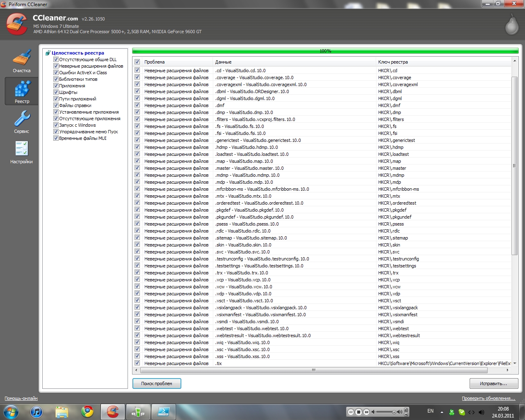The height and width of the screenshot is (420, 525).
Task: Toggle Библиотеки типов checkbox
Action: coord(56,79)
